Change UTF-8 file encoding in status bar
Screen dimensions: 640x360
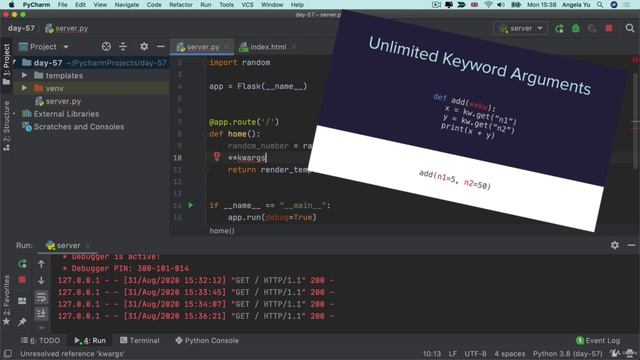[x=475, y=354]
